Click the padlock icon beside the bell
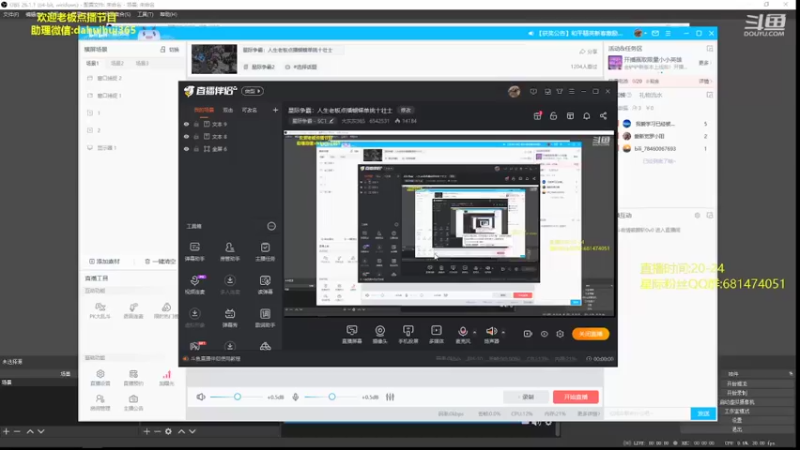 [554, 116]
